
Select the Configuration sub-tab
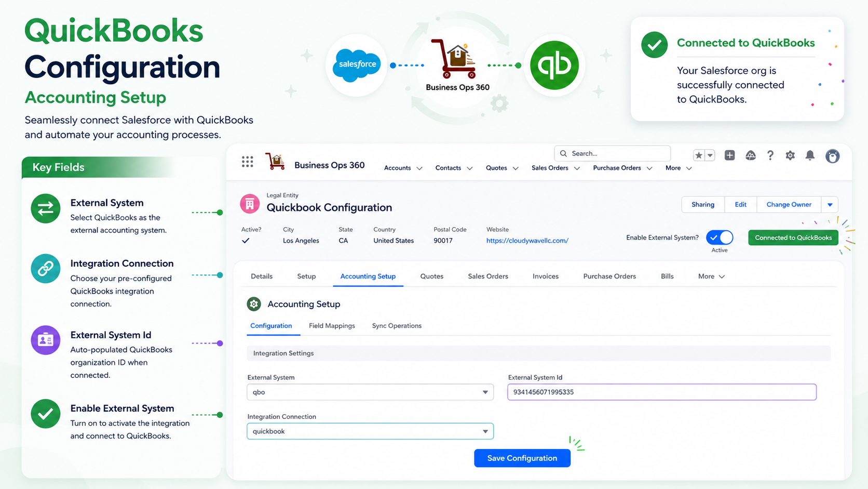(x=271, y=326)
